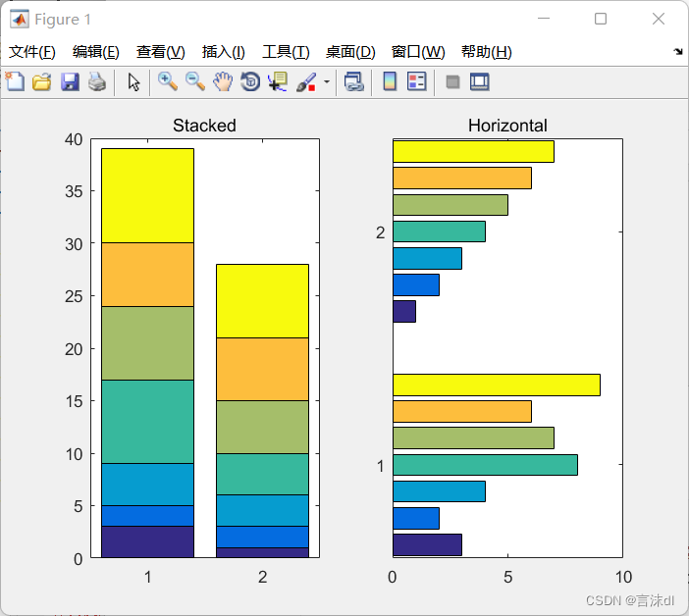Toggle the Insert Legend button
The image size is (689, 616).
417,81
